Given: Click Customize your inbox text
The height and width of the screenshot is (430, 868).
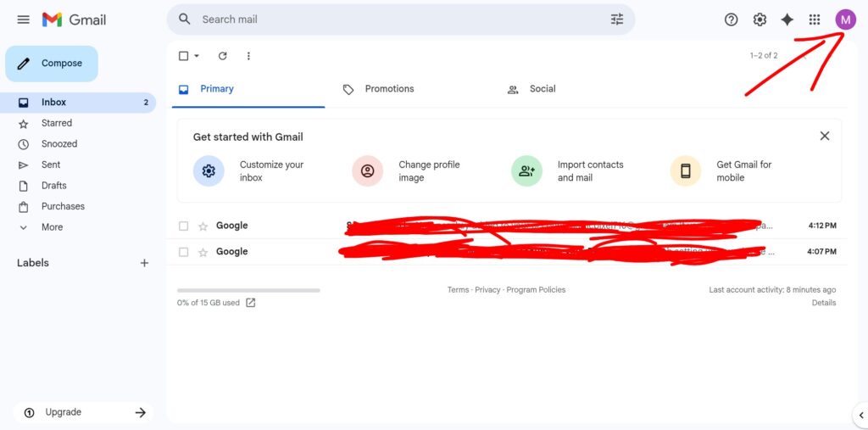Looking at the screenshot, I should pos(271,171).
